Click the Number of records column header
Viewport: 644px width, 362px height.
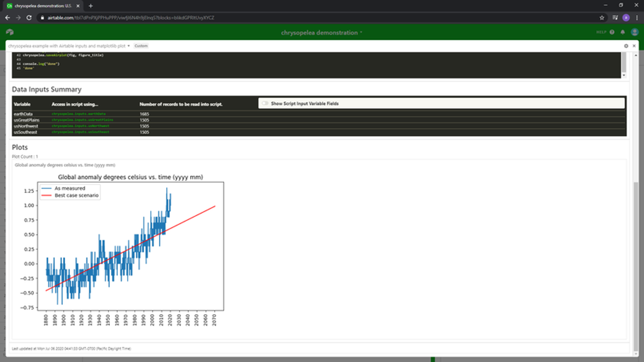tap(181, 104)
